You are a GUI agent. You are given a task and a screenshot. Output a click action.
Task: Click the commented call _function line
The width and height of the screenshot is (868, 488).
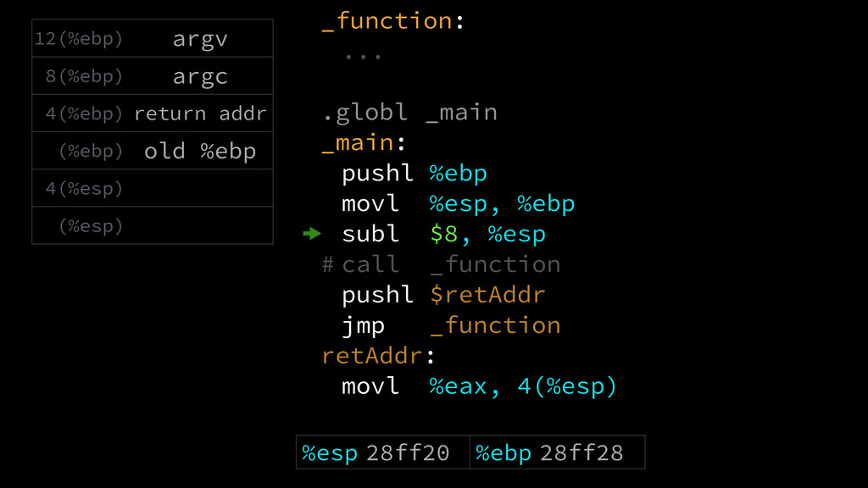[441, 264]
